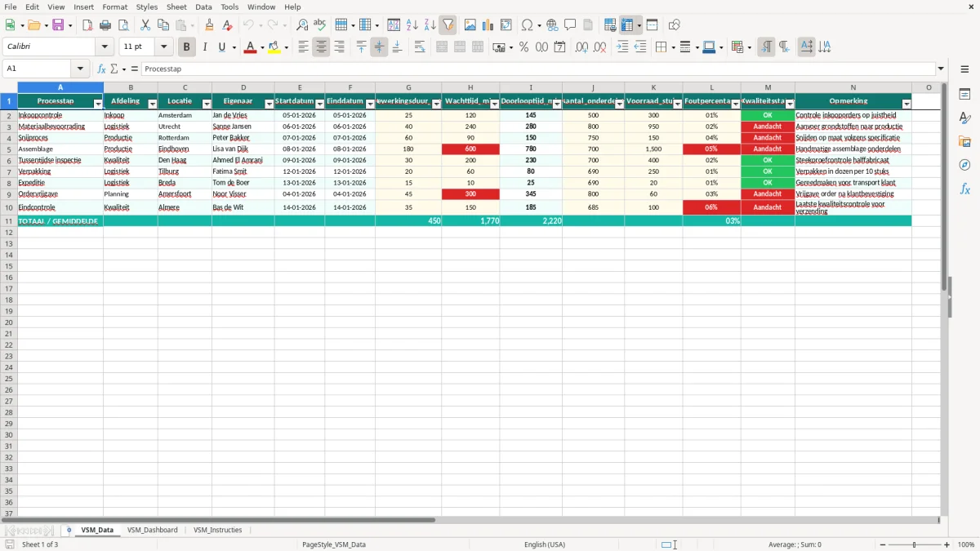Viewport: 980px width, 551px height.
Task: Align text left
Action: coord(303,47)
